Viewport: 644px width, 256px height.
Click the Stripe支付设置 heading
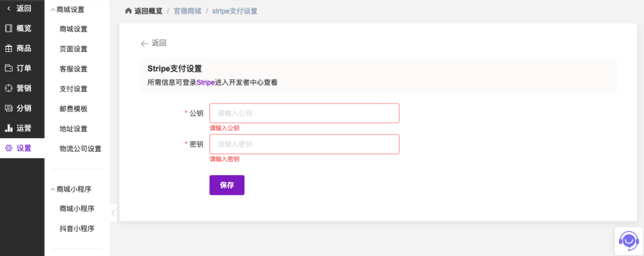(175, 69)
